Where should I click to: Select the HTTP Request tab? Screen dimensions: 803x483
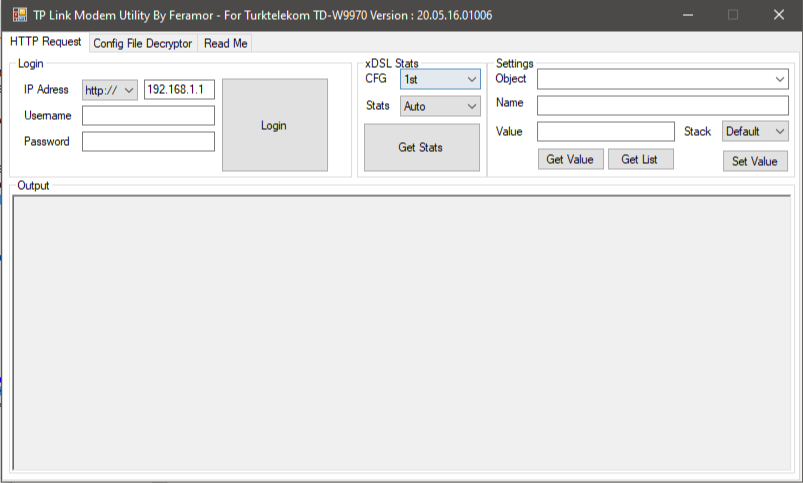[46, 42]
